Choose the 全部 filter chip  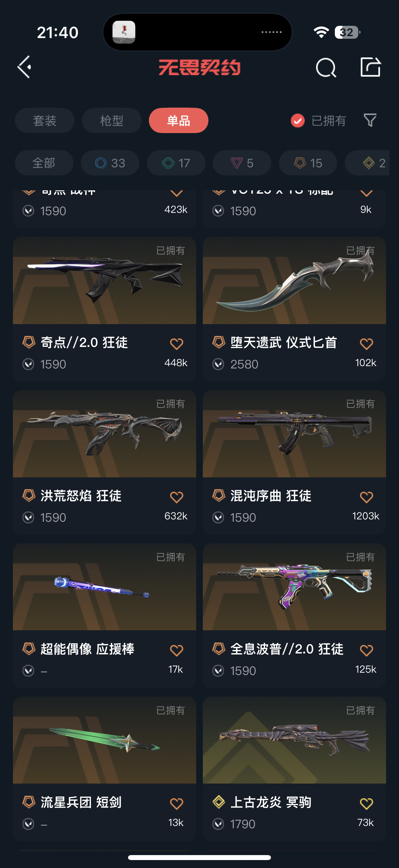(44, 163)
